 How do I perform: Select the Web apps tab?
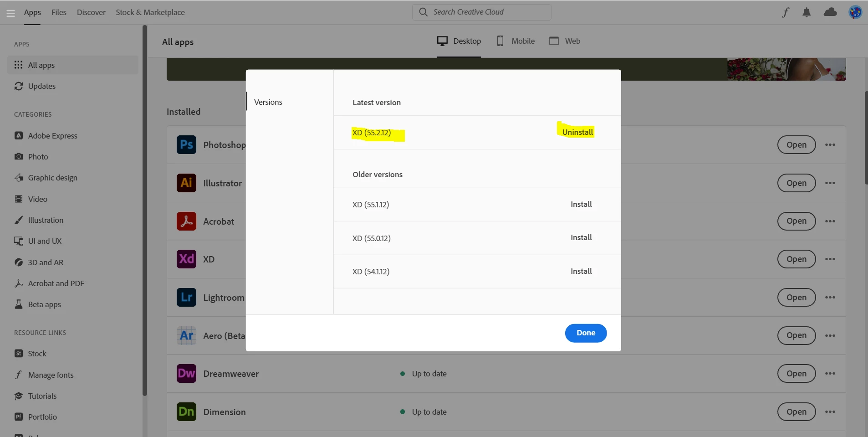565,41
